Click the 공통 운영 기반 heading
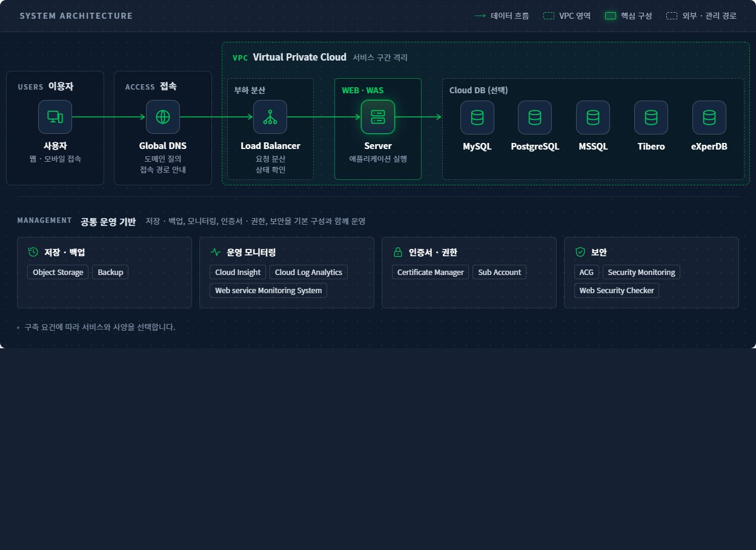The height and width of the screenshot is (550, 756). [x=108, y=222]
